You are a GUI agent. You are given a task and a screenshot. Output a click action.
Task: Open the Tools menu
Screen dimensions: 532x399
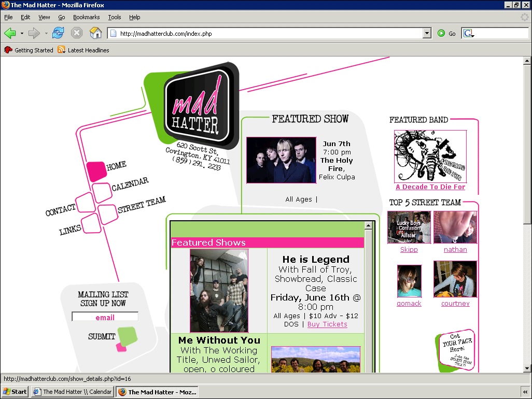coord(115,17)
